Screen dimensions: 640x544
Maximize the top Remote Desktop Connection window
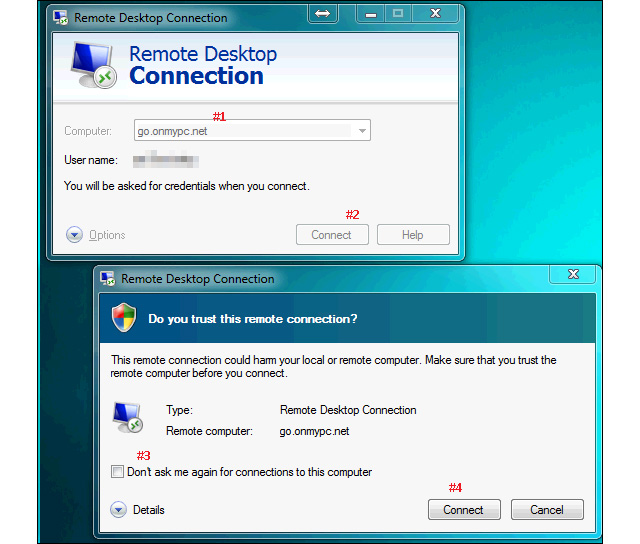pos(397,14)
